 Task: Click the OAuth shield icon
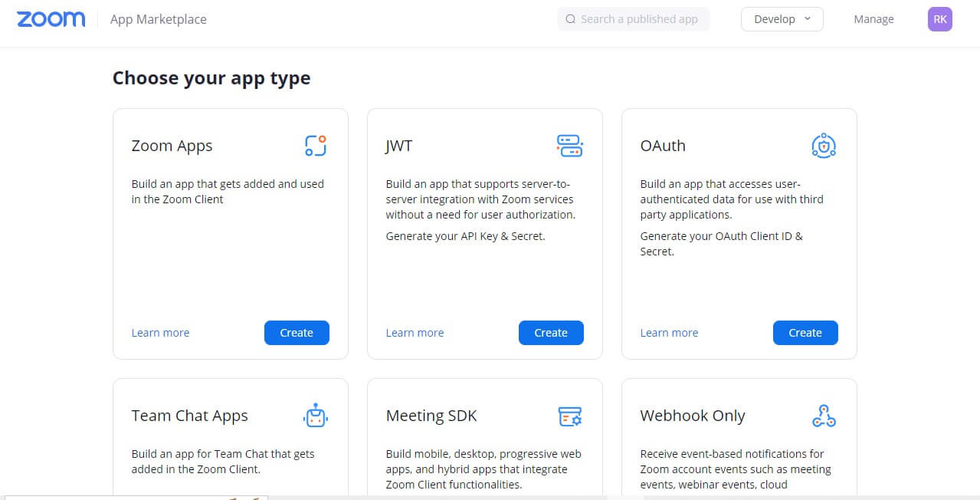pyautogui.click(x=824, y=146)
